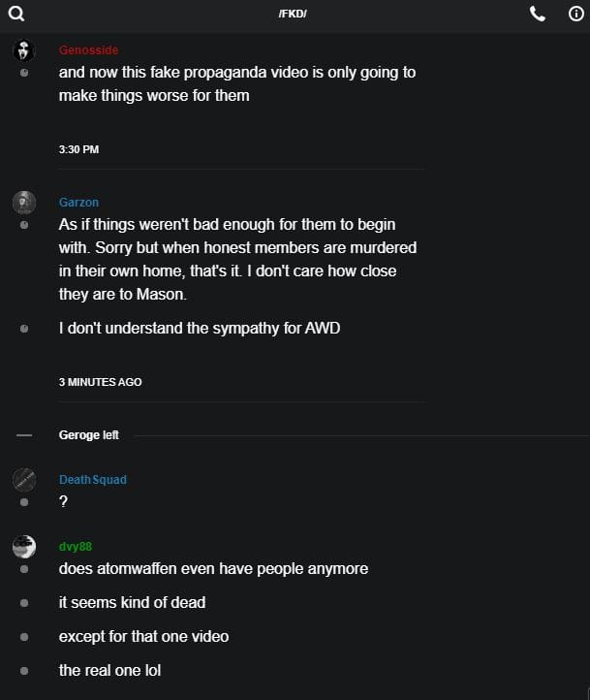Click the dot beside 'except for that one video'
Screen dimensions: 590x700
click(x=24, y=637)
